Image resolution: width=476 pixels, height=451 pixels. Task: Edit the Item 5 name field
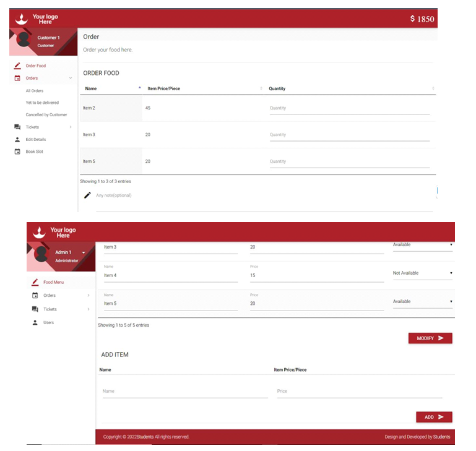[x=171, y=304]
